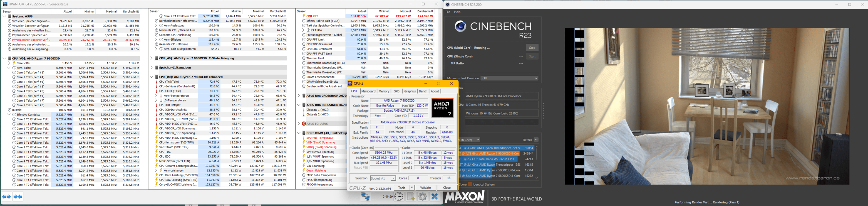Expand the ASUS EC: ASUS sensor group
868x206 pixels.
[299, 124]
